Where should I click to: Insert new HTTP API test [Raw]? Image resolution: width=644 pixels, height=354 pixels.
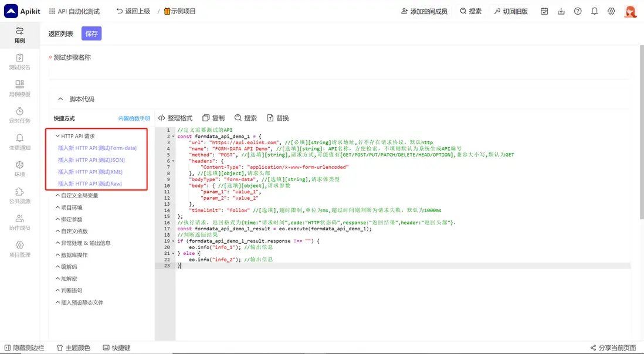tap(90, 184)
